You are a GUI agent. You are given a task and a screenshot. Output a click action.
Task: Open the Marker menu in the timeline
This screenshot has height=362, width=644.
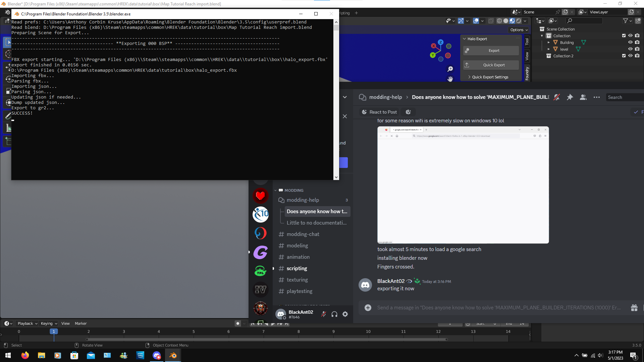coord(80,323)
